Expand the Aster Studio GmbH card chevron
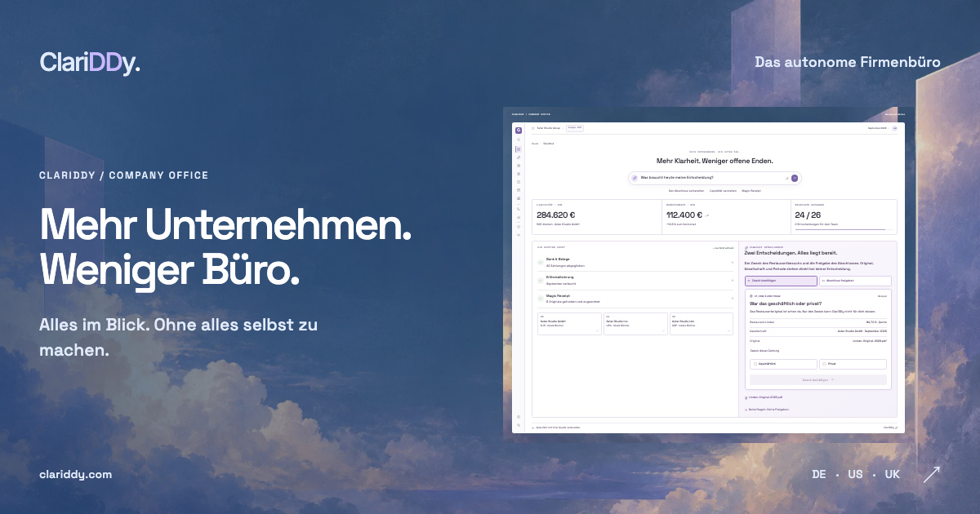 pos(597,330)
